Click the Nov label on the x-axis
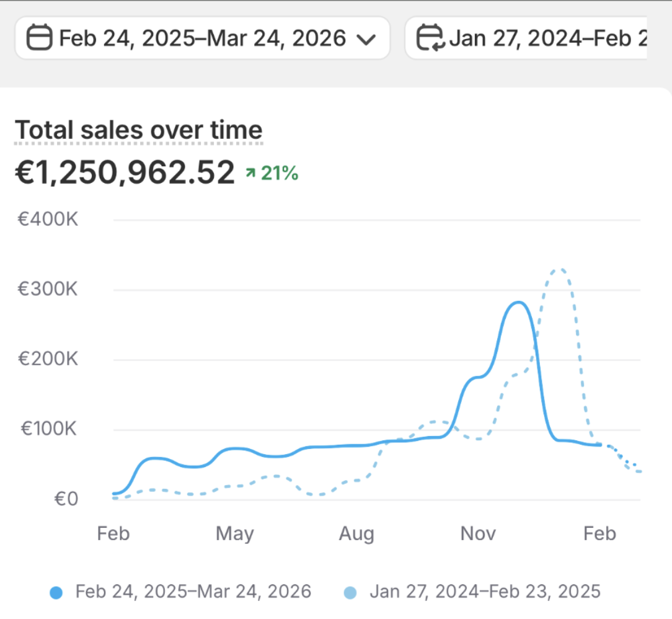Screen dimensions: 672x619 479,533
